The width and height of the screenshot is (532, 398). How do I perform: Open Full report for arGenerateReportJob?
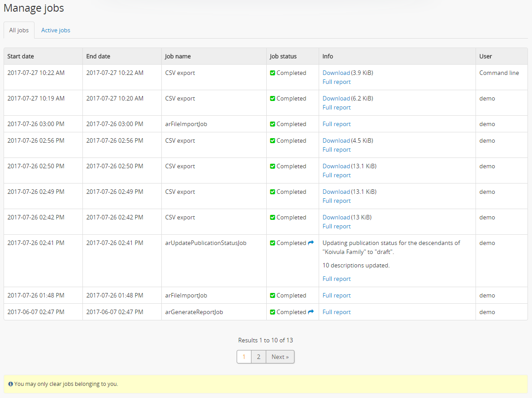(x=337, y=312)
